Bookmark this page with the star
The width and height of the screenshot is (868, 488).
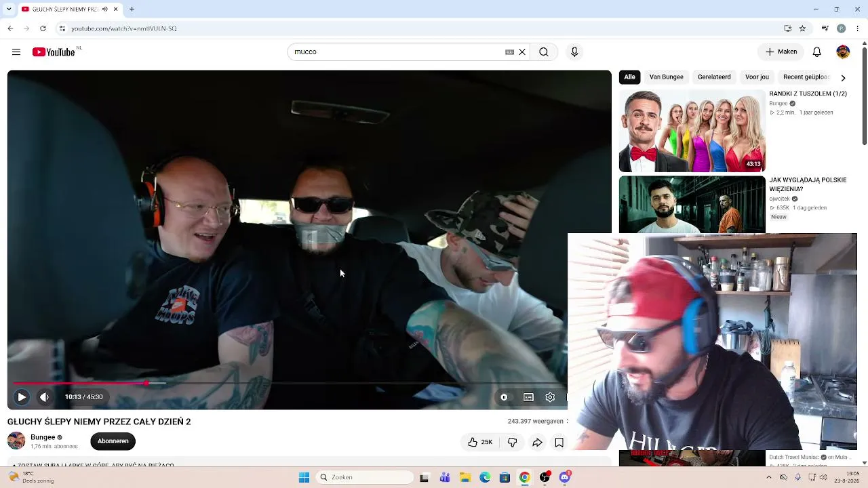802,28
